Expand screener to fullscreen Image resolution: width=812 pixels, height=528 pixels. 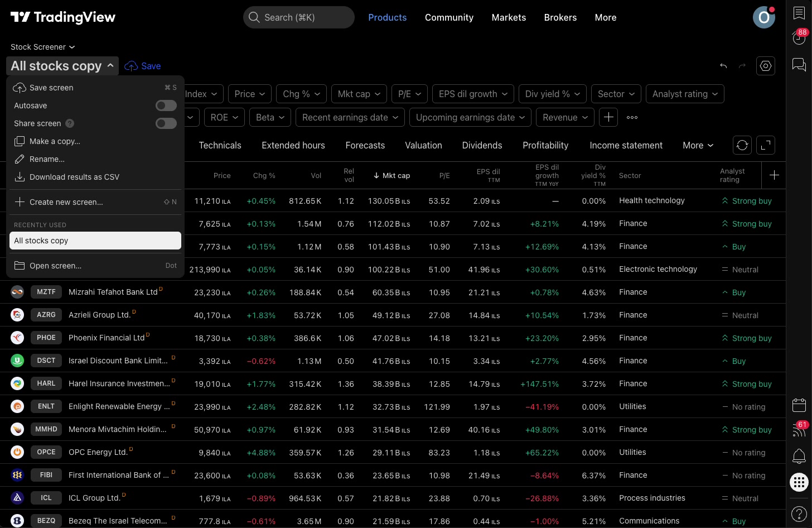(766, 145)
